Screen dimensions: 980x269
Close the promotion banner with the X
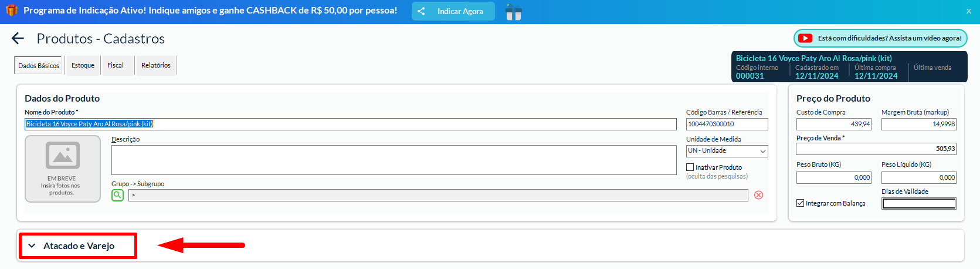[969, 11]
